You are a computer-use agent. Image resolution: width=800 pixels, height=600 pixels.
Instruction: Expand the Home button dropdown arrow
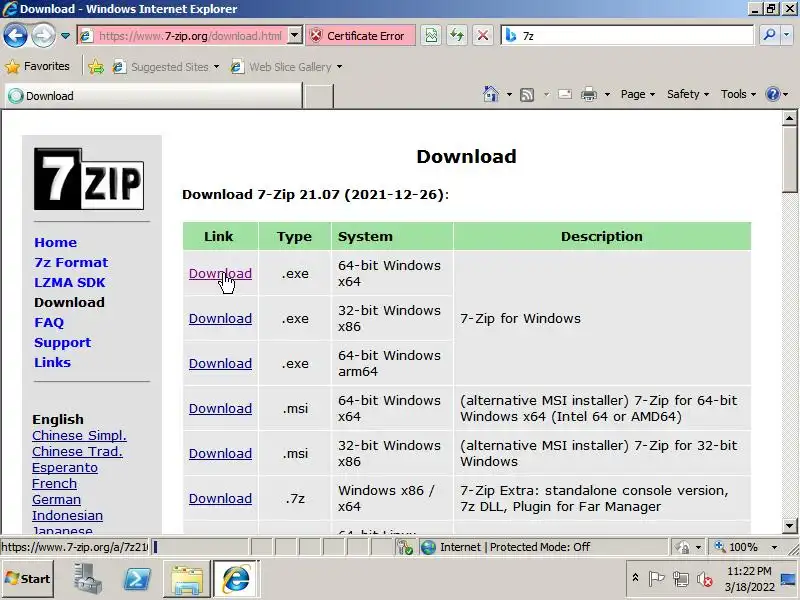[x=509, y=94]
